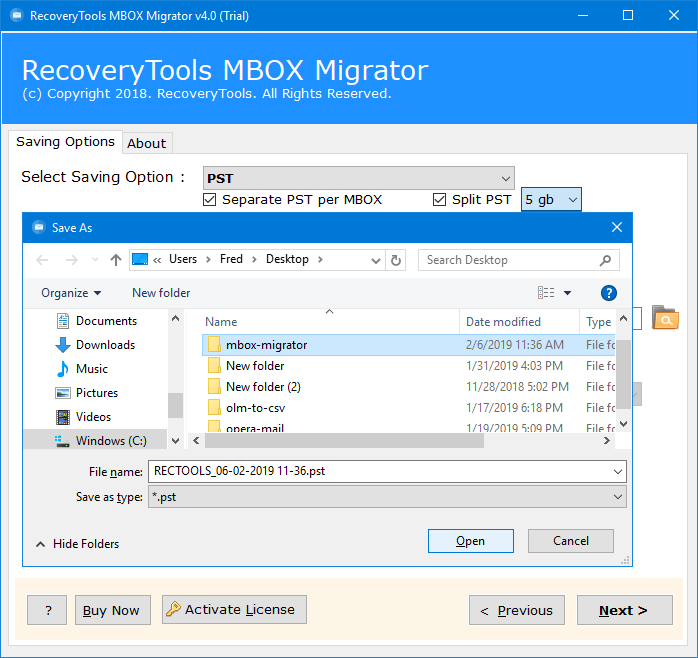Click Cancel in the Save As dialog
Viewport: 698px width, 658px height.
[x=571, y=541]
